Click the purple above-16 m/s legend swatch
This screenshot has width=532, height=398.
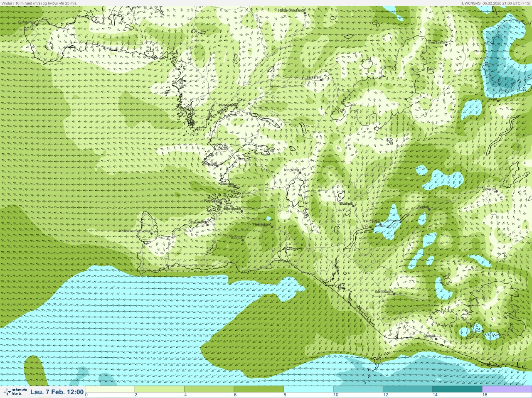click(507, 389)
